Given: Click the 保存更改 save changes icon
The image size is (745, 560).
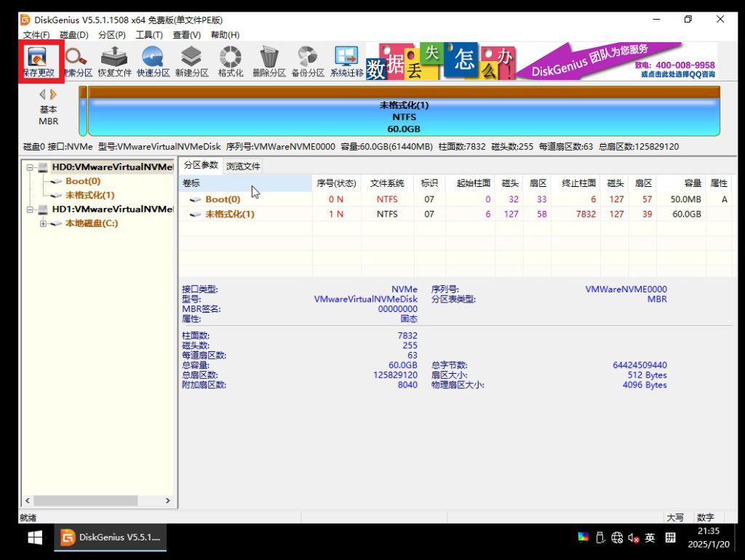Looking at the screenshot, I should pos(40,61).
